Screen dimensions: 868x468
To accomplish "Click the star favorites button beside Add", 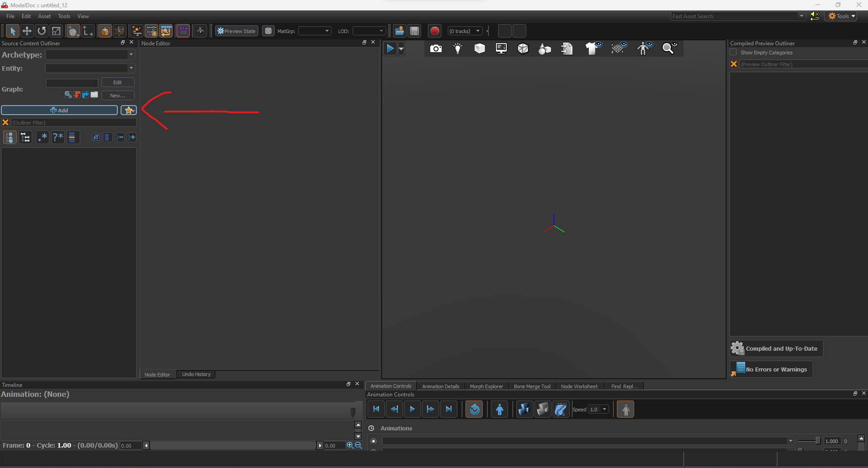I will [129, 110].
